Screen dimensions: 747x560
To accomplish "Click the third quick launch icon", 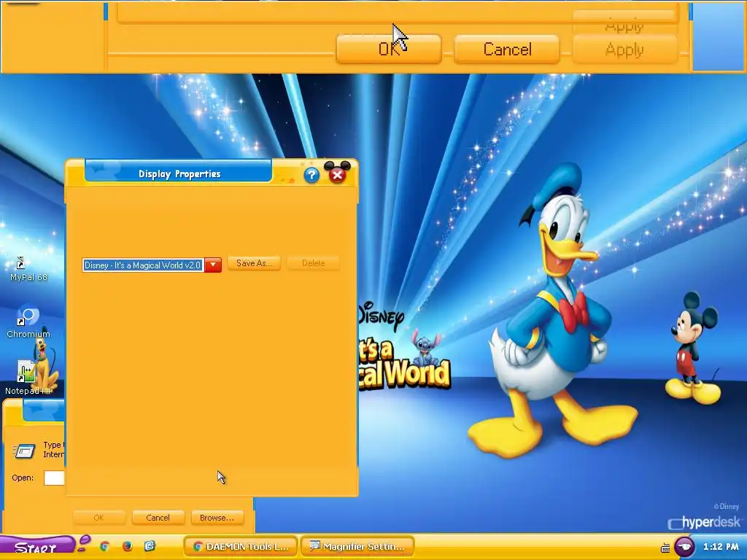I will (x=150, y=546).
